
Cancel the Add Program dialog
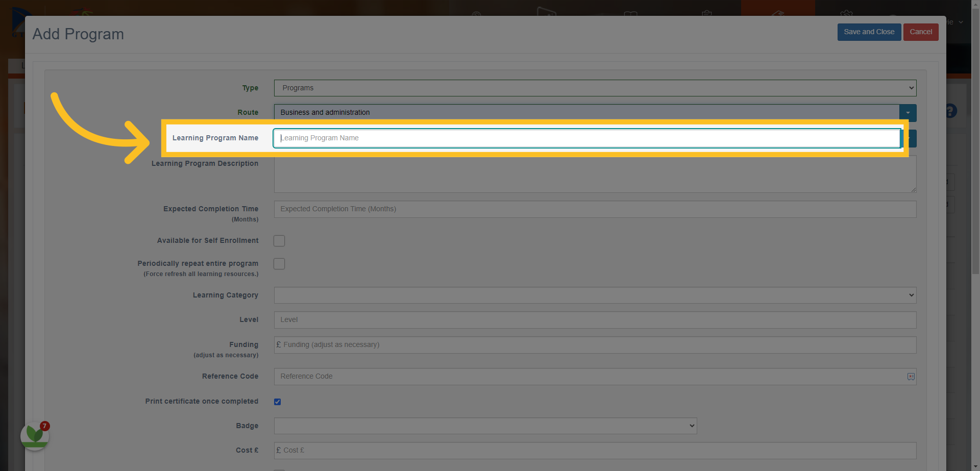920,32
